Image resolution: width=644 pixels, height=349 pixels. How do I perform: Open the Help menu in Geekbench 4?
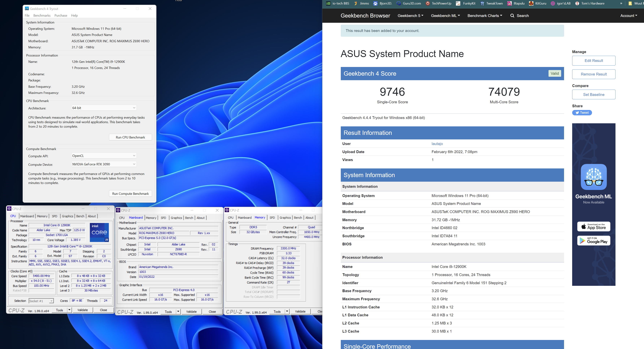pos(75,16)
